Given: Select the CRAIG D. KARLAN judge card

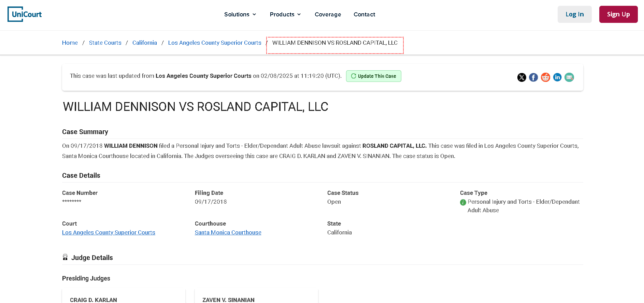Looking at the screenshot, I should point(124,298).
